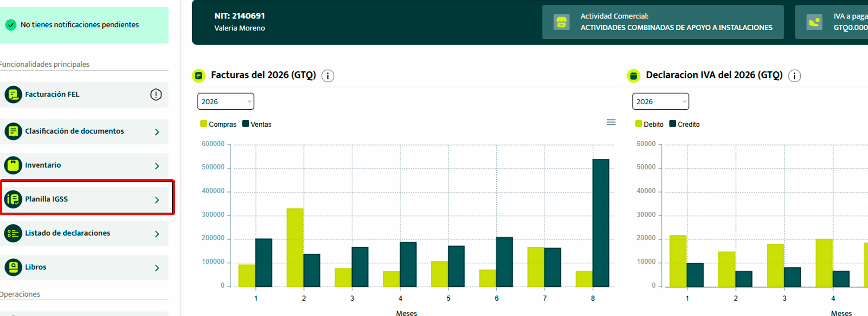This screenshot has height=316, width=868.
Task: Expand the Planilla IGSS chevron
Action: [157, 200]
